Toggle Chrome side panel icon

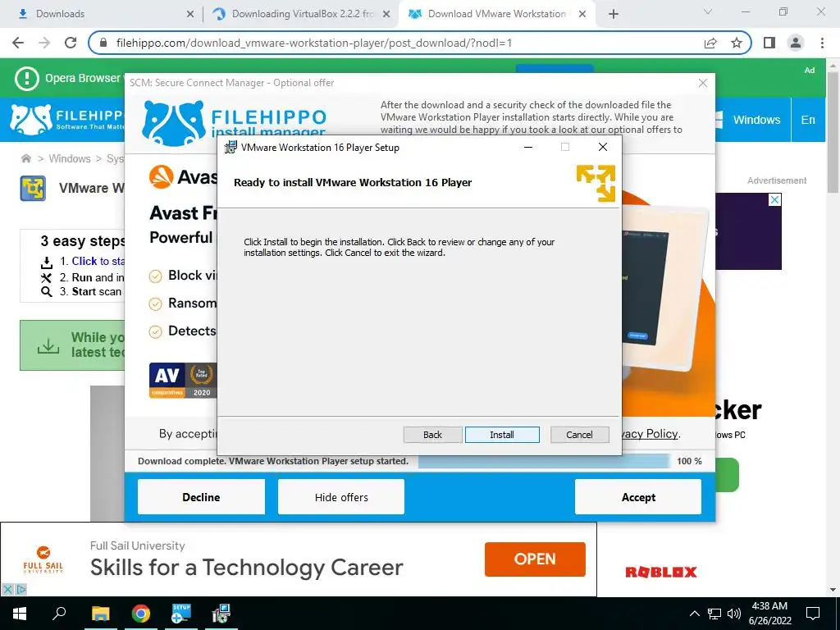tap(769, 43)
